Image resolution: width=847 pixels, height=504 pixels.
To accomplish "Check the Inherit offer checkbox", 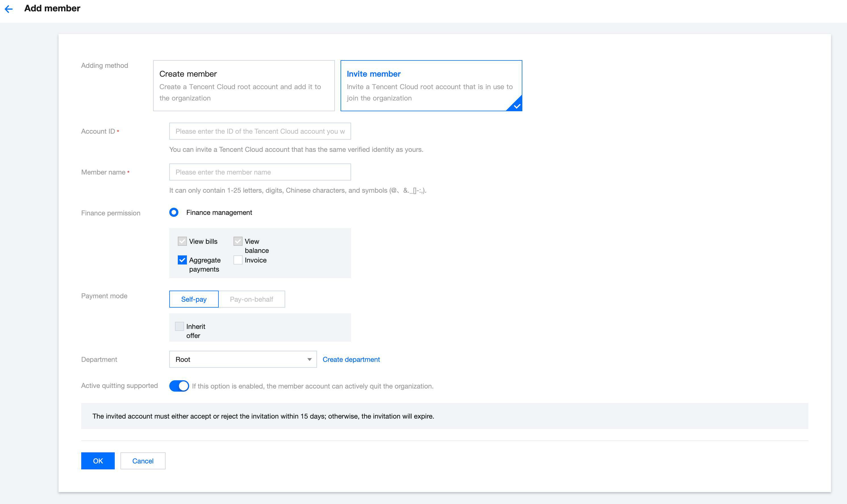I will (179, 326).
